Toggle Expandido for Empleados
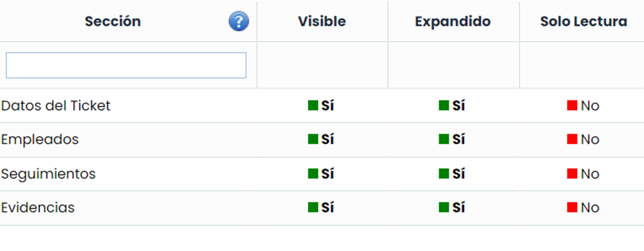The width and height of the screenshot is (644, 251). point(452,140)
